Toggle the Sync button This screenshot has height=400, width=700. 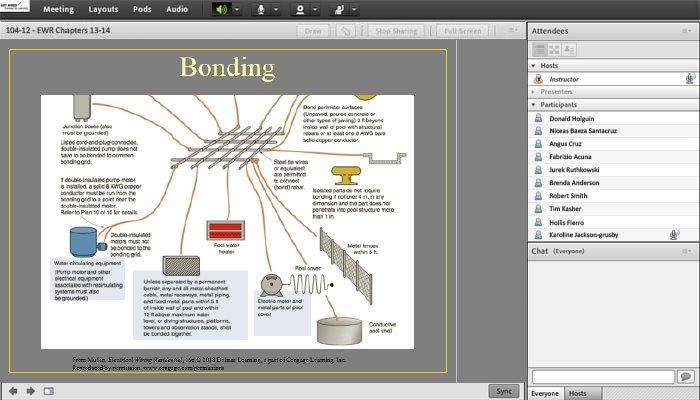(503, 390)
